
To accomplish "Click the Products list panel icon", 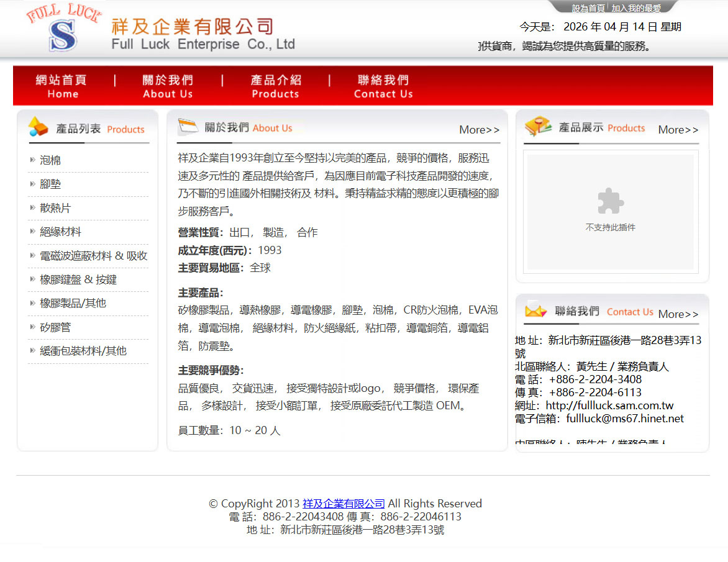I will click(x=38, y=127).
